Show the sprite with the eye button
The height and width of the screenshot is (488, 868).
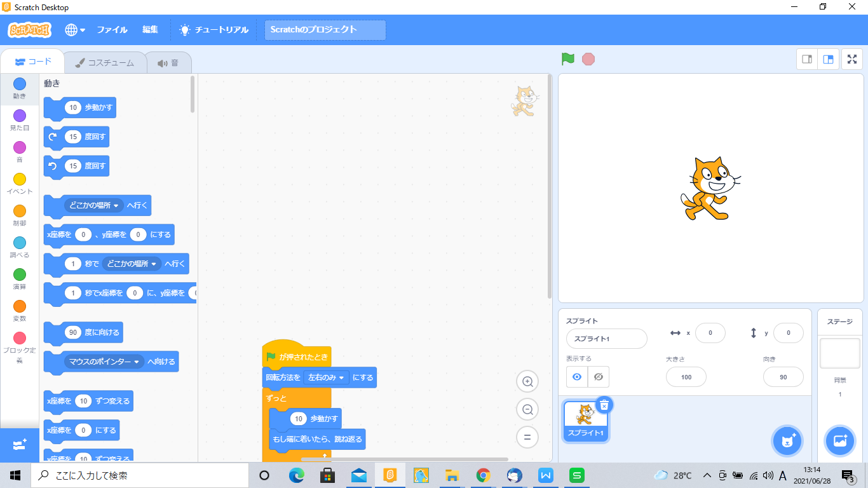pyautogui.click(x=577, y=377)
